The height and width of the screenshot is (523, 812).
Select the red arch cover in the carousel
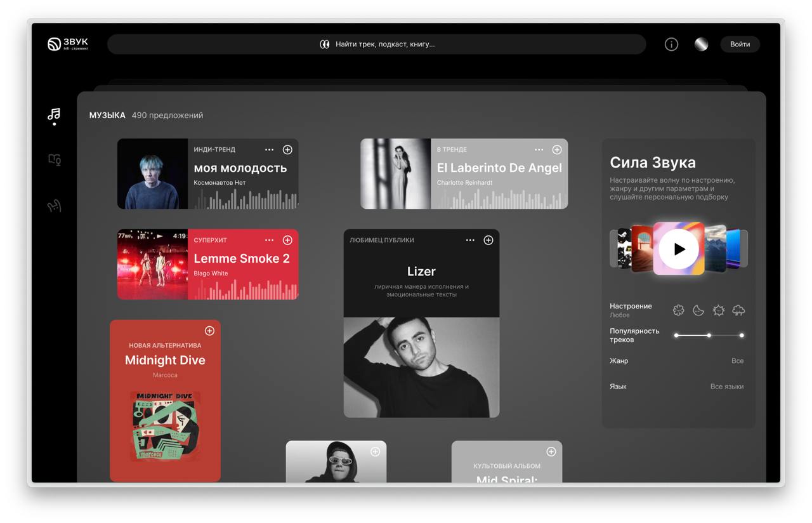tap(642, 249)
